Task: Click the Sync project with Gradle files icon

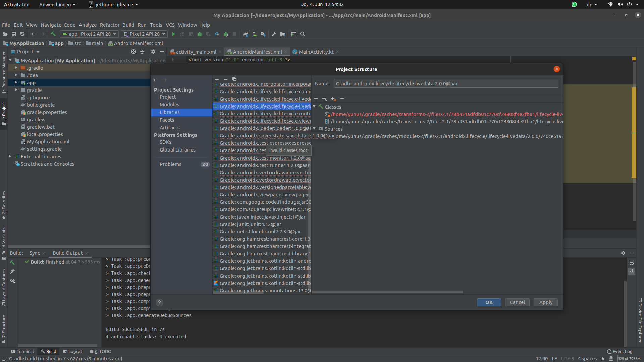Action: (246, 34)
